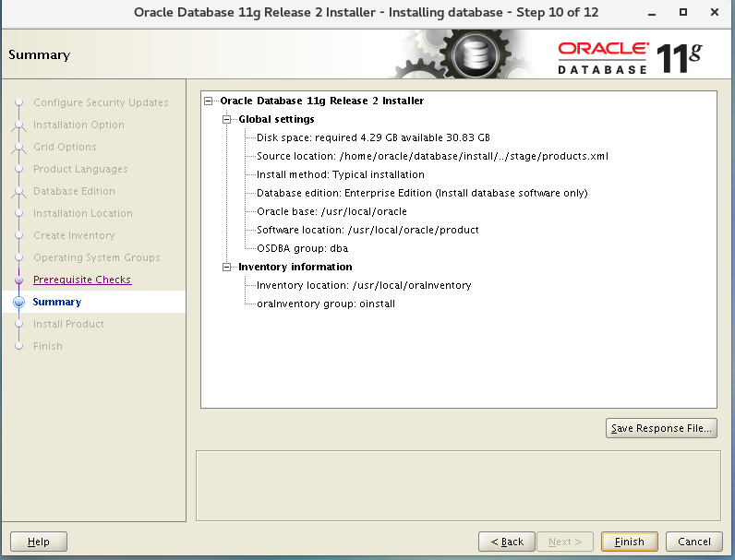
Task: Maximize the installer window
Action: pyautogui.click(x=683, y=13)
